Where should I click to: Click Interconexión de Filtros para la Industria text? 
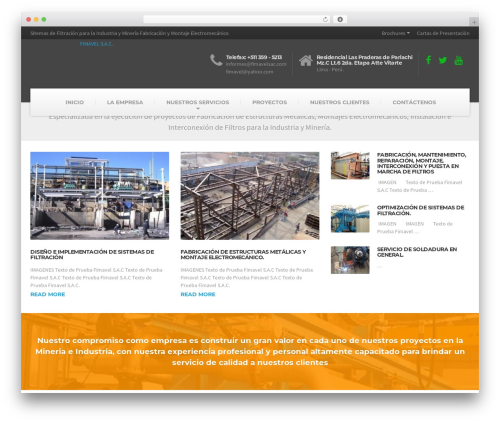coord(250,127)
